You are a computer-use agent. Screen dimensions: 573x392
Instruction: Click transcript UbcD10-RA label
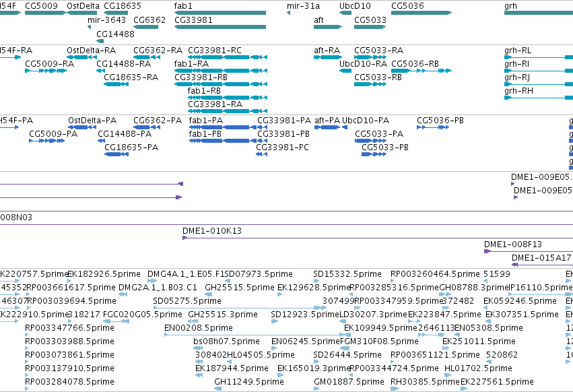(x=363, y=63)
